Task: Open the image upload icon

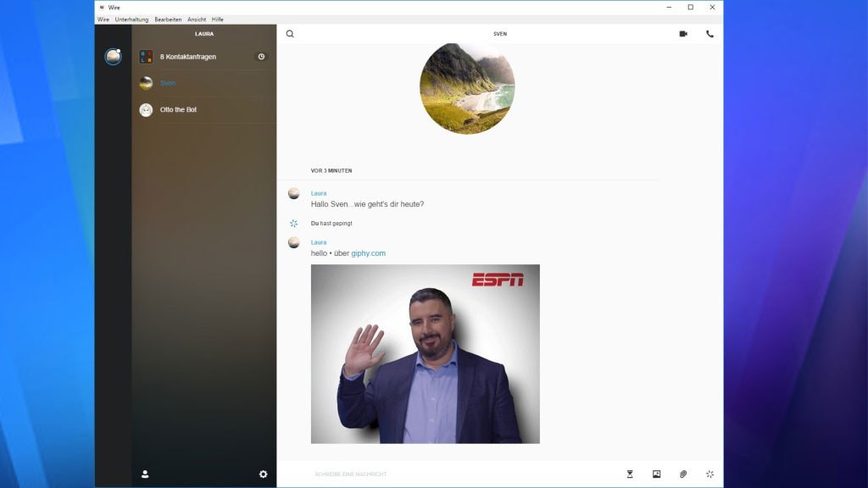Action: (656, 474)
